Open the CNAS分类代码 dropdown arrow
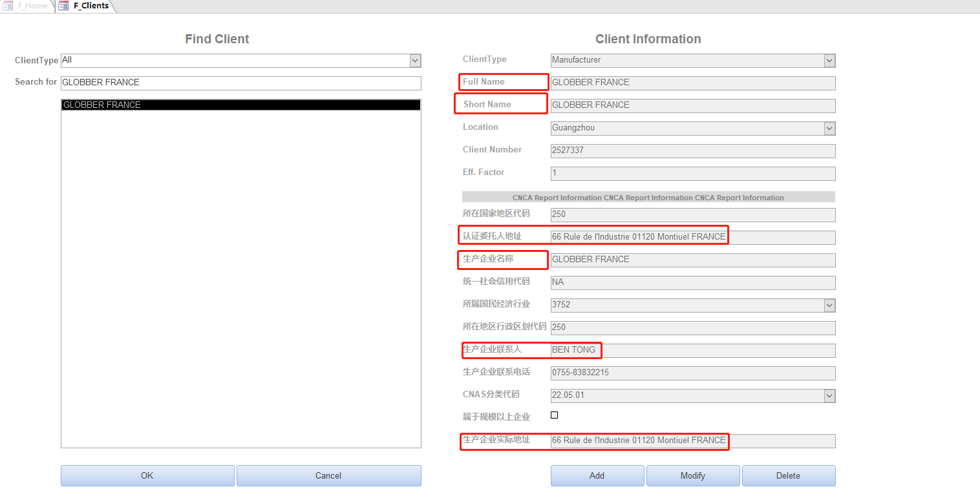Image resolution: width=980 pixels, height=498 pixels. [x=829, y=396]
